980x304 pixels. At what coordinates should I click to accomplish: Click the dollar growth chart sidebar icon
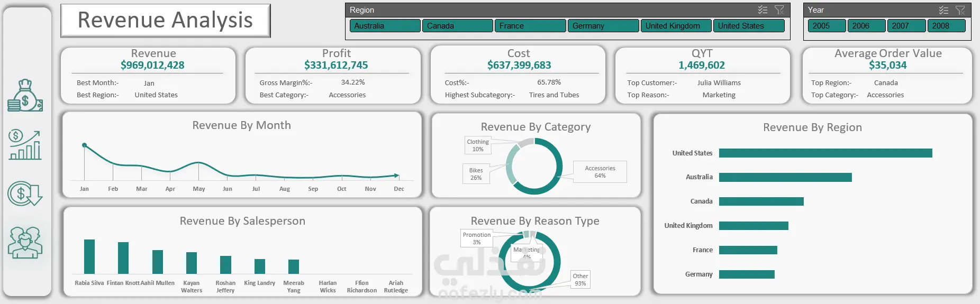coord(25,145)
